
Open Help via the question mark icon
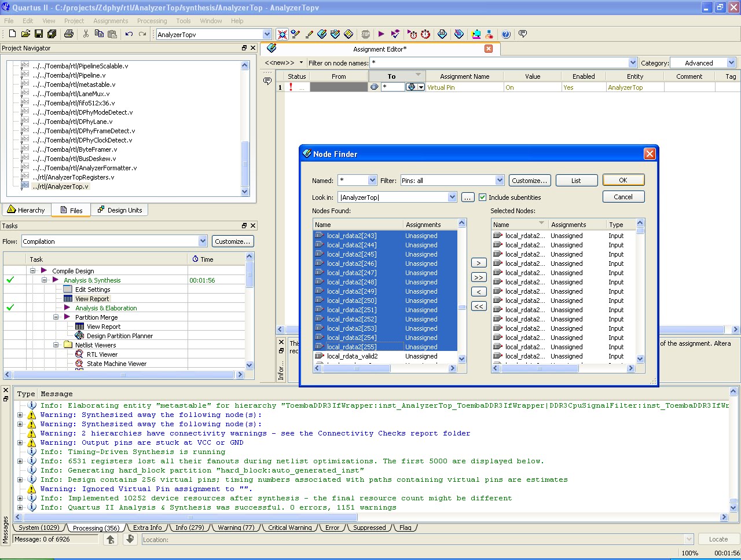[x=506, y=34]
